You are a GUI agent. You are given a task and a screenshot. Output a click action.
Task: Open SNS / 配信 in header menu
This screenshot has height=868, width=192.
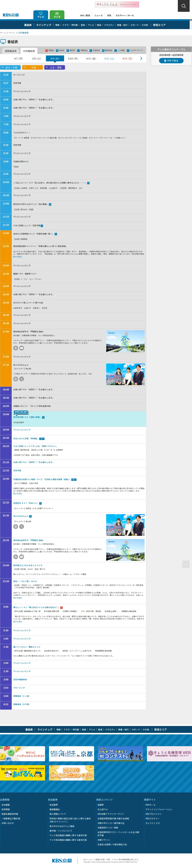pyautogui.click(x=85, y=15)
